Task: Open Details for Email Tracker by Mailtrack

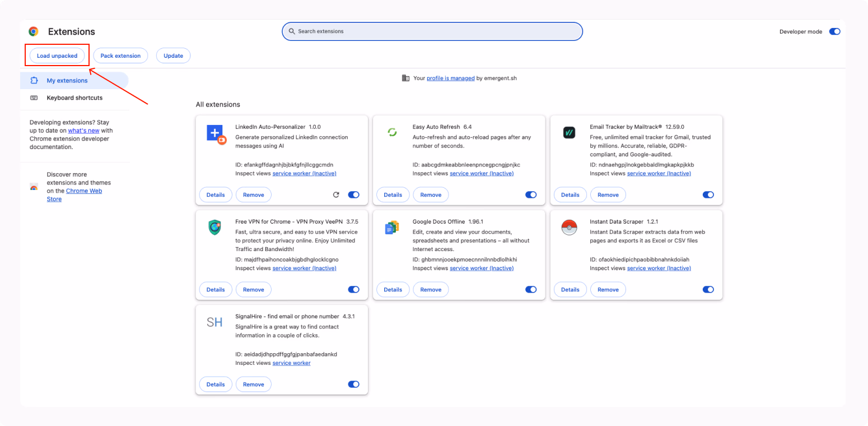Action: (x=570, y=195)
